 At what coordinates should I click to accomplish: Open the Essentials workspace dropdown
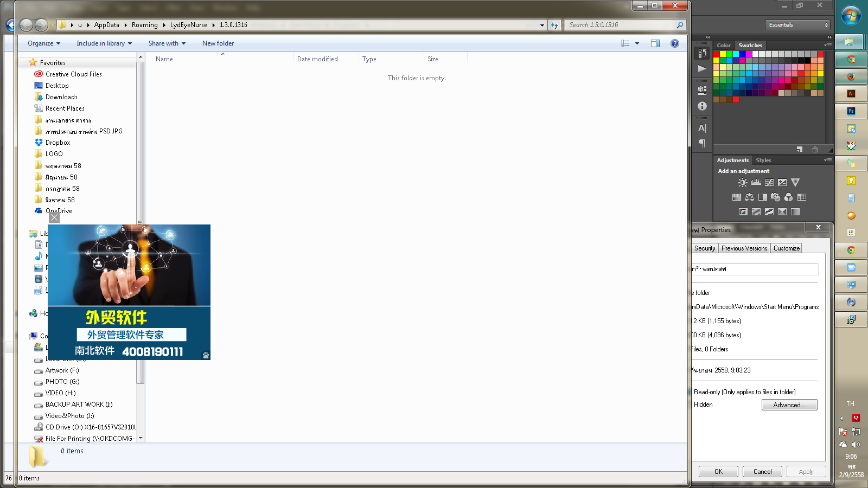(x=798, y=25)
